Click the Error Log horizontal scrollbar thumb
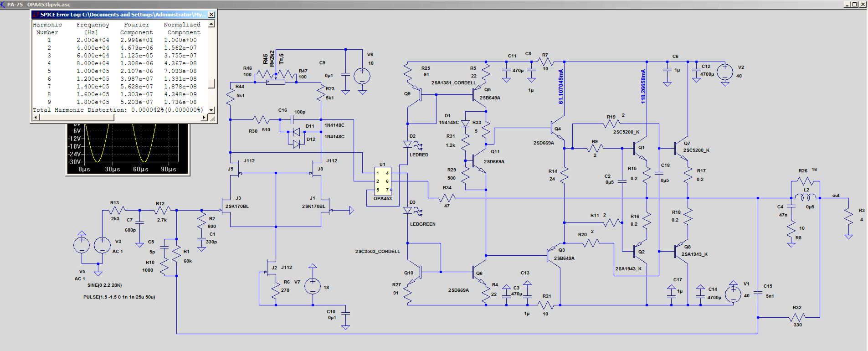868x351 pixels. click(x=76, y=118)
